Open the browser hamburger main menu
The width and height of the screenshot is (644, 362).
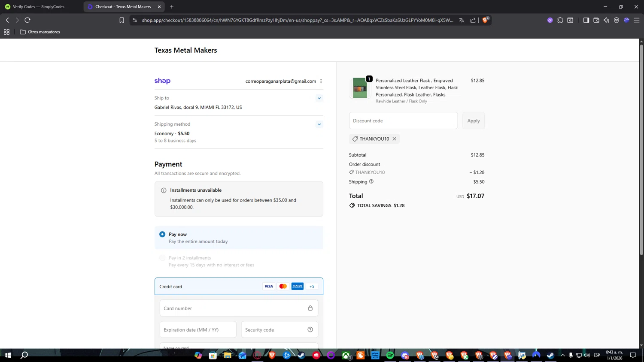coord(637,20)
